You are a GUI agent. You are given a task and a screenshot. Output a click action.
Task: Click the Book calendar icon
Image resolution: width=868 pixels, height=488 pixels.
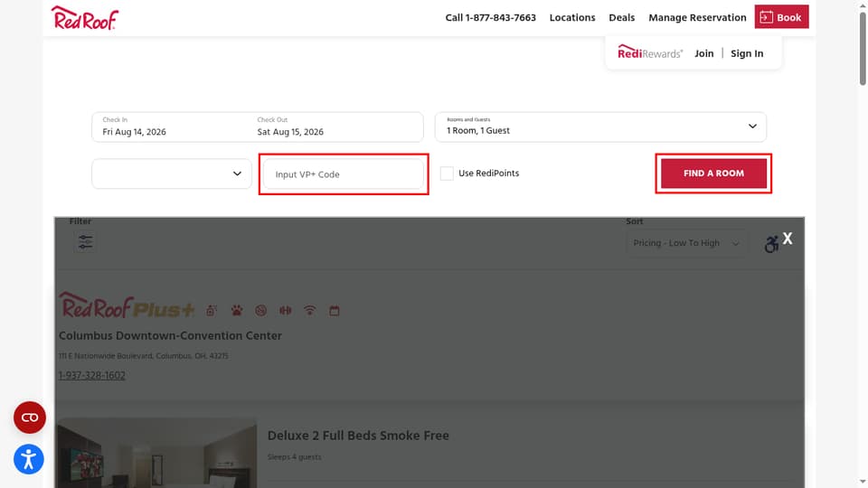[x=766, y=17]
